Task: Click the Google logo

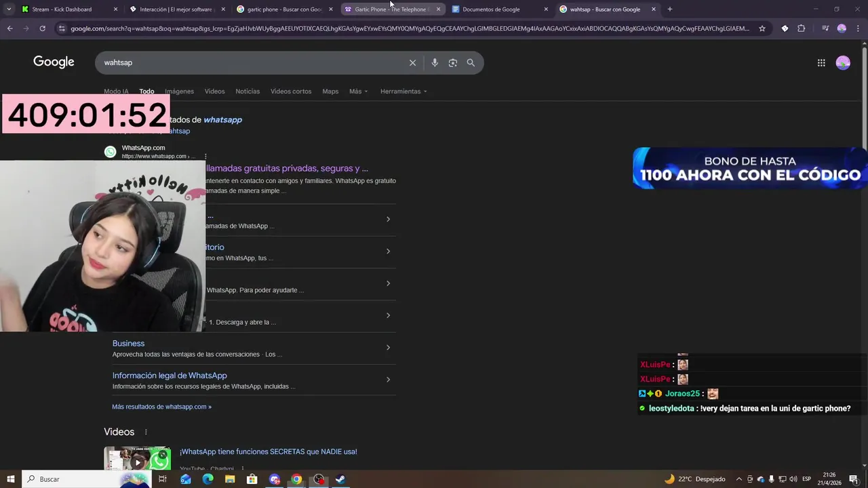Action: click(x=54, y=62)
